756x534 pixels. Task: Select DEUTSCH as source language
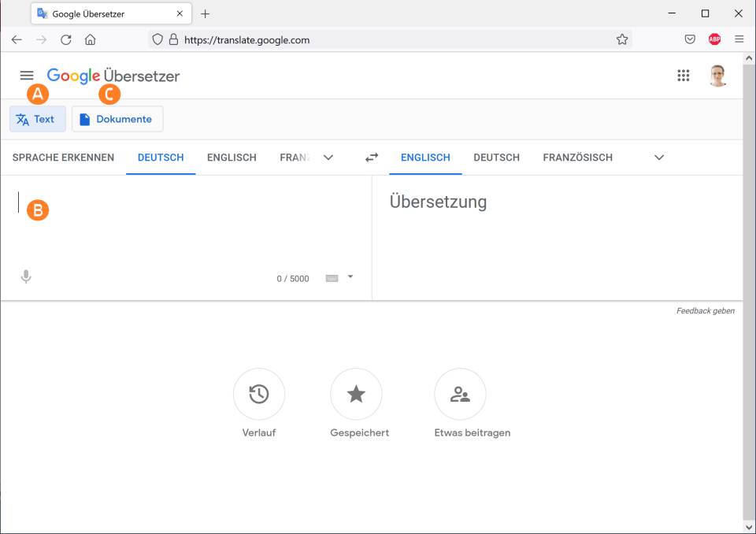[x=161, y=158]
